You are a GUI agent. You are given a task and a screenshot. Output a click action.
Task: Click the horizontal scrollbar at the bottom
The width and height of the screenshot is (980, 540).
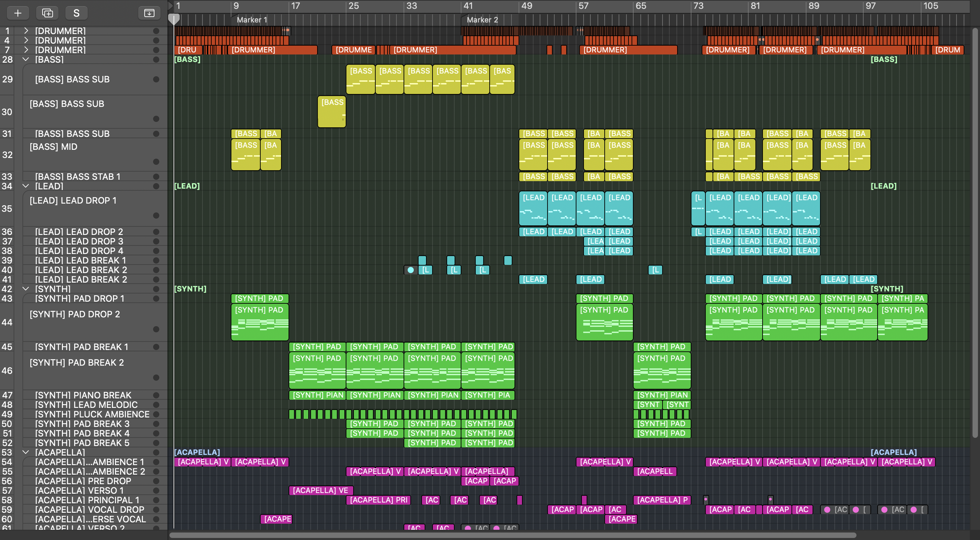[513, 535]
